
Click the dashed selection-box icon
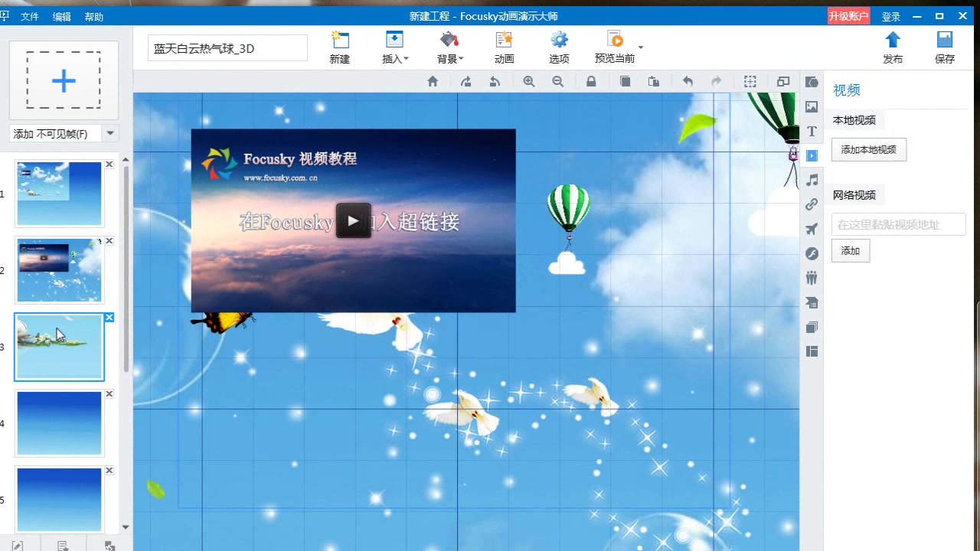pyautogui.click(x=750, y=82)
